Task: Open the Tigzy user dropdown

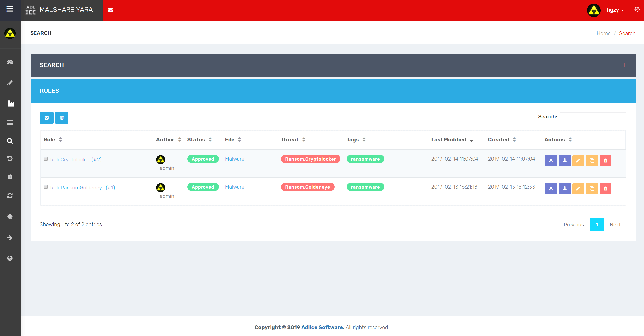Action: tap(614, 10)
